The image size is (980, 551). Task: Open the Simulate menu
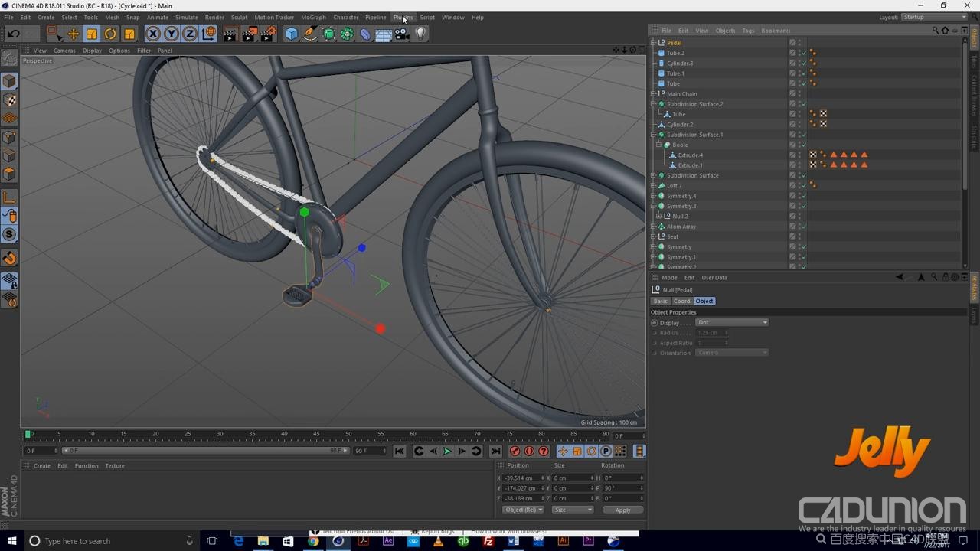coord(187,17)
